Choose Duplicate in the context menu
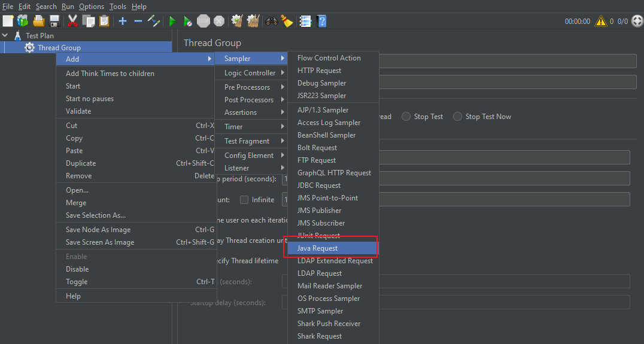The image size is (644, 344). (135, 163)
